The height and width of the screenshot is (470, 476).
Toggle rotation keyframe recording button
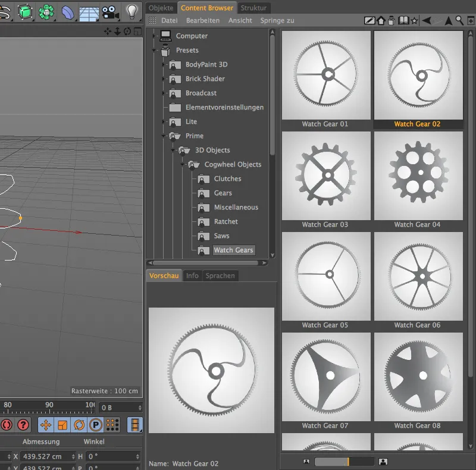(x=79, y=425)
